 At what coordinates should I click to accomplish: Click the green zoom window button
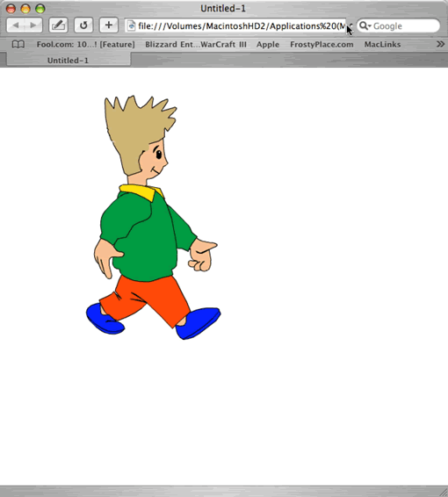(40, 9)
